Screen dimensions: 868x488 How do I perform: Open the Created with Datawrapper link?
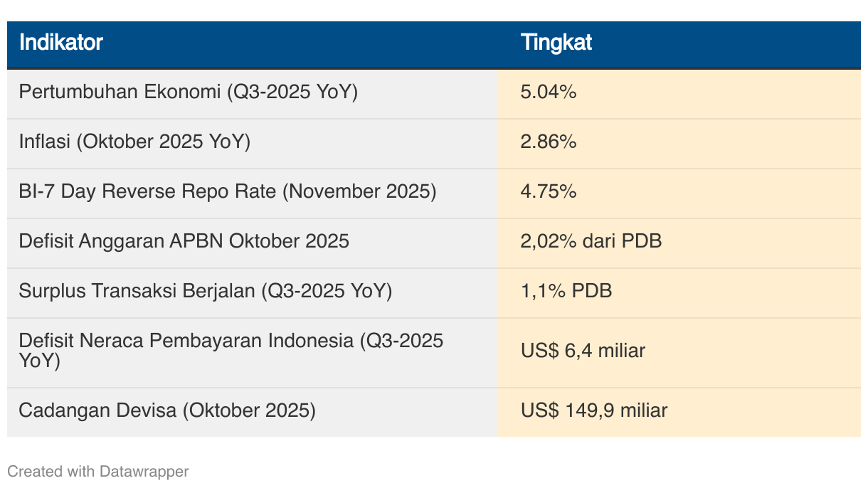tap(98, 471)
